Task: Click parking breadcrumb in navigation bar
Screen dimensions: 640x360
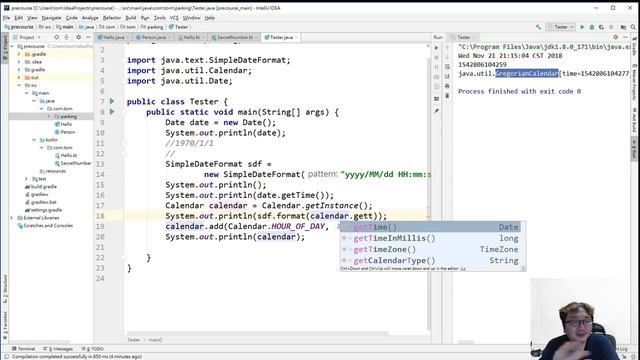Action: [x=151, y=27]
